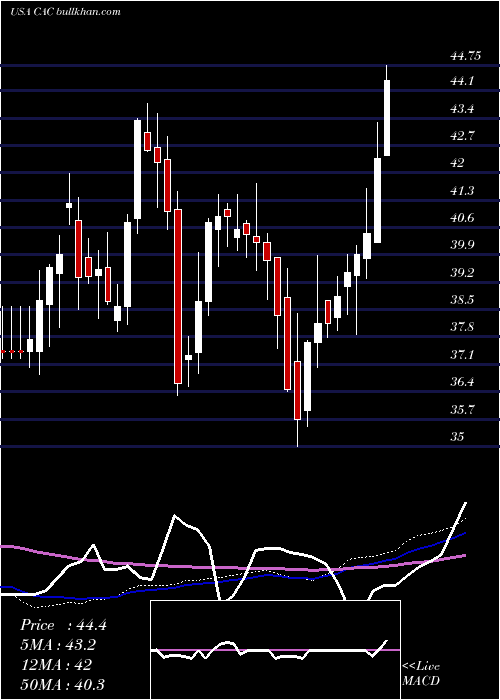The image size is (500, 700).
Task: Click the 37.8 price axis label
Action: pos(462,327)
